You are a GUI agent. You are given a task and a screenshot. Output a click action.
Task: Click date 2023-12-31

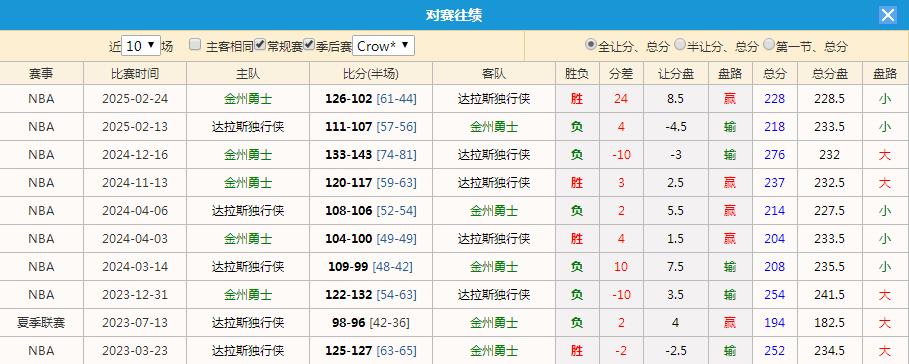[135, 294]
